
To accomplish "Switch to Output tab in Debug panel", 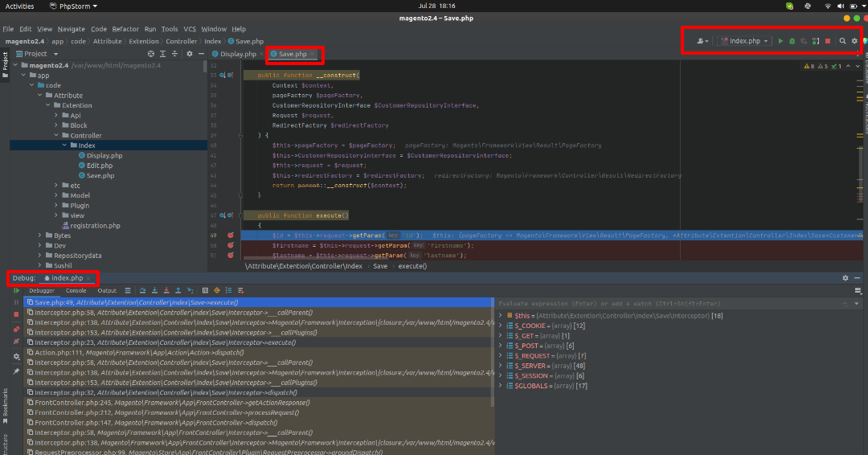I will coord(107,290).
